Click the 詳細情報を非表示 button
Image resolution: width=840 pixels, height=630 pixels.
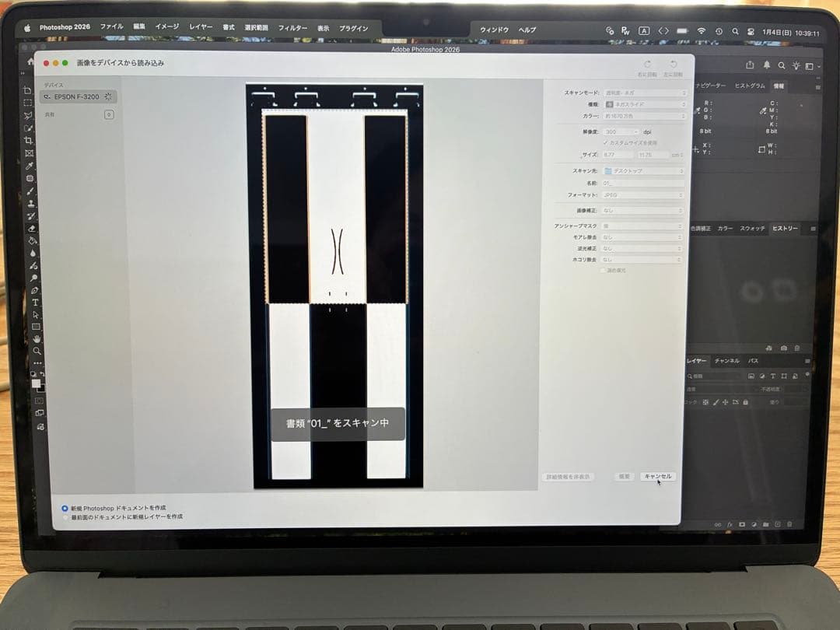pyautogui.click(x=567, y=476)
